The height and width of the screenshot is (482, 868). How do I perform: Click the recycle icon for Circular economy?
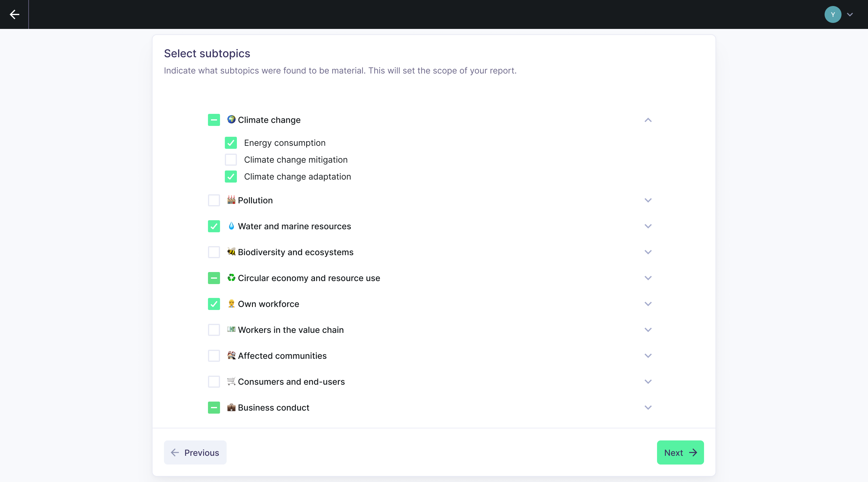pos(231,277)
